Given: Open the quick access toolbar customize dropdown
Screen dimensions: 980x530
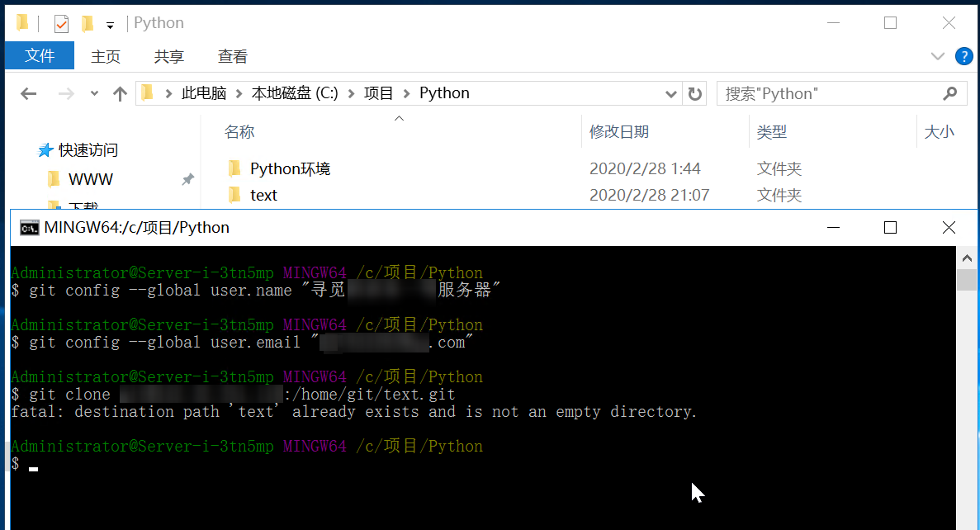Looking at the screenshot, I should coord(110,23).
